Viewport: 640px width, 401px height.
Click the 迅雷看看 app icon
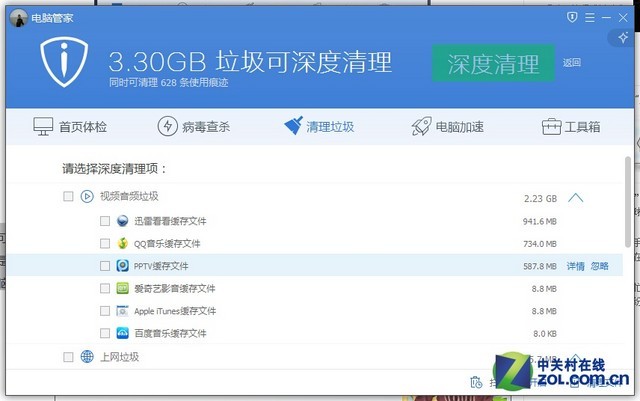[x=121, y=220]
